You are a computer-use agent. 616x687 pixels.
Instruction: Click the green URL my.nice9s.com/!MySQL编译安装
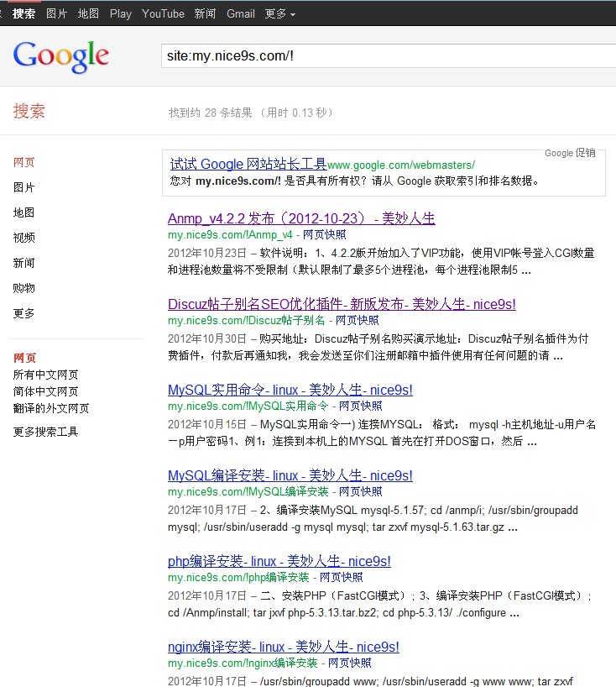pyautogui.click(x=248, y=491)
